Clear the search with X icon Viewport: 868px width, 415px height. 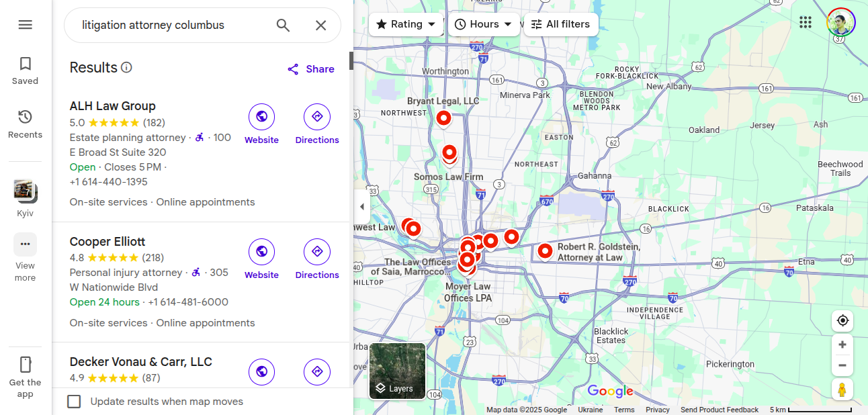(x=321, y=26)
